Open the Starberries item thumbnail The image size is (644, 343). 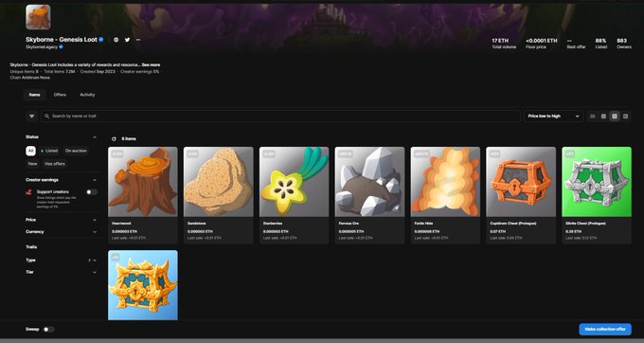point(295,182)
